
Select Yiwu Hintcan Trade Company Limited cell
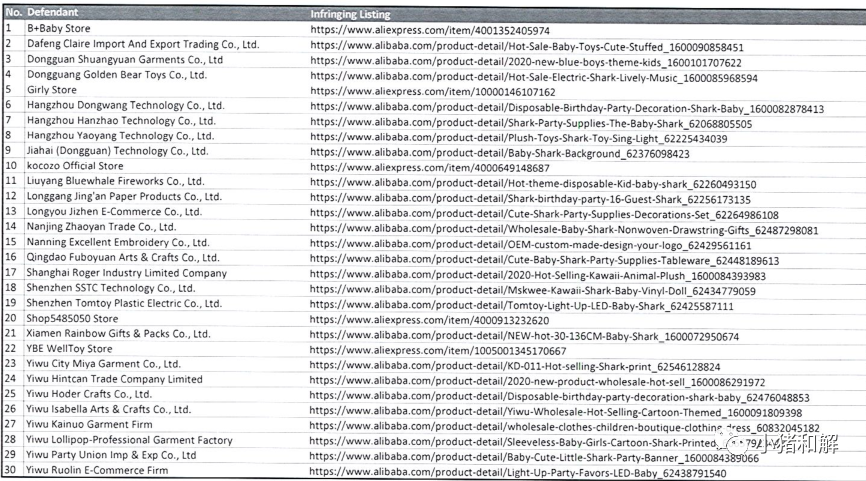coord(115,379)
